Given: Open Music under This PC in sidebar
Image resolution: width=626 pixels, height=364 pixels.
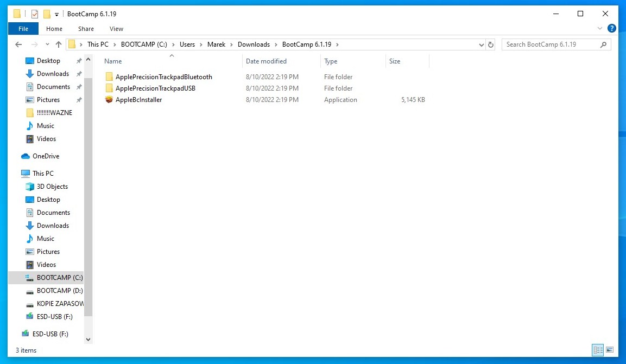Looking at the screenshot, I should (46, 238).
